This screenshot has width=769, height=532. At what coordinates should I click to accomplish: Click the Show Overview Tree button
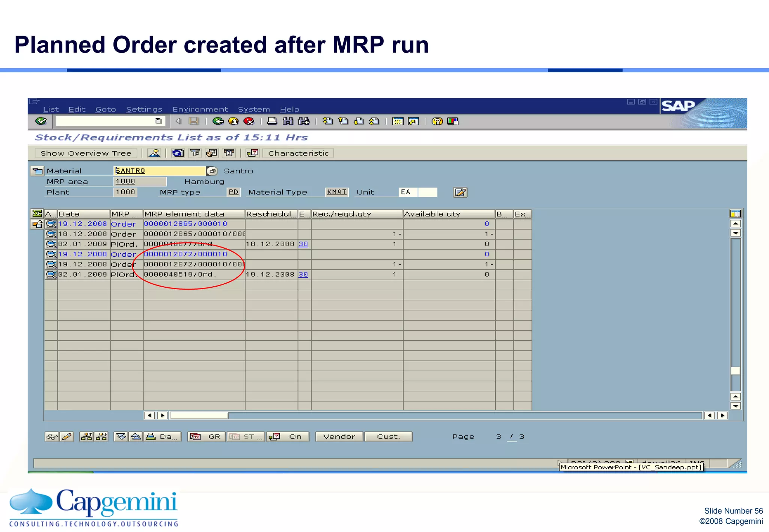(86, 153)
